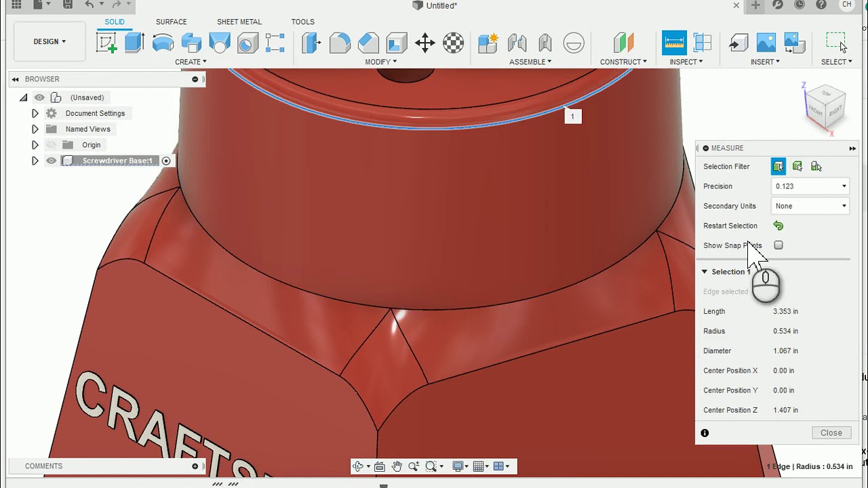Switch to the Tools tab
Screen dimensions: 868x488
[x=302, y=22]
